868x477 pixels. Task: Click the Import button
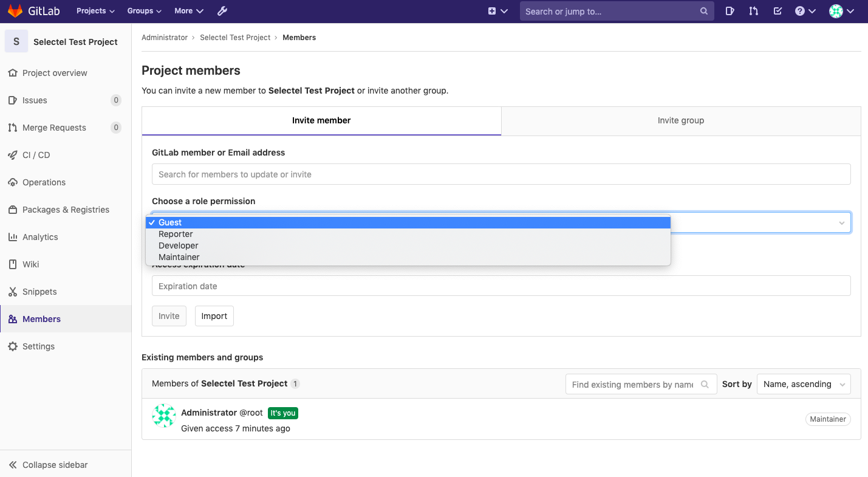pyautogui.click(x=214, y=316)
